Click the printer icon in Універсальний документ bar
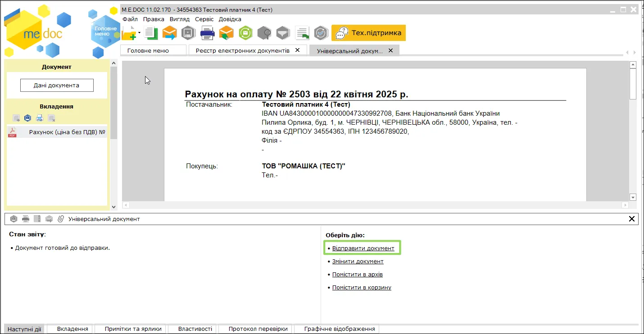Image resolution: width=644 pixels, height=334 pixels. [26, 219]
